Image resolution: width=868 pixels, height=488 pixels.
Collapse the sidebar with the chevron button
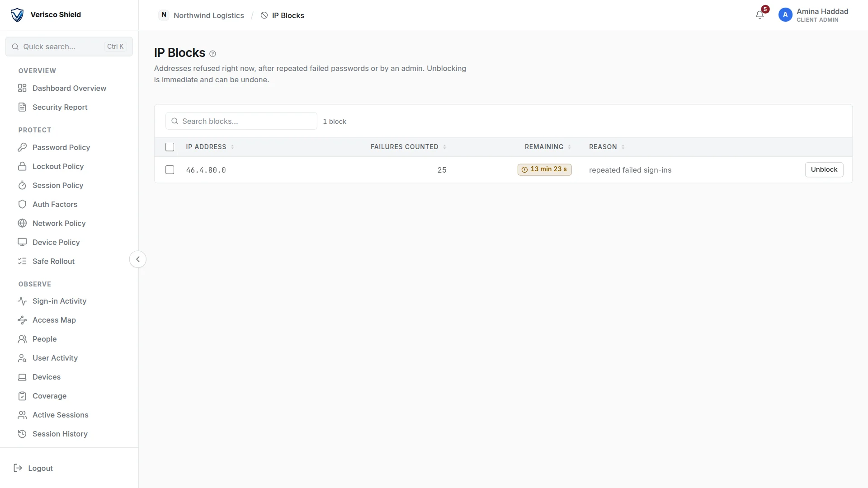[138, 259]
